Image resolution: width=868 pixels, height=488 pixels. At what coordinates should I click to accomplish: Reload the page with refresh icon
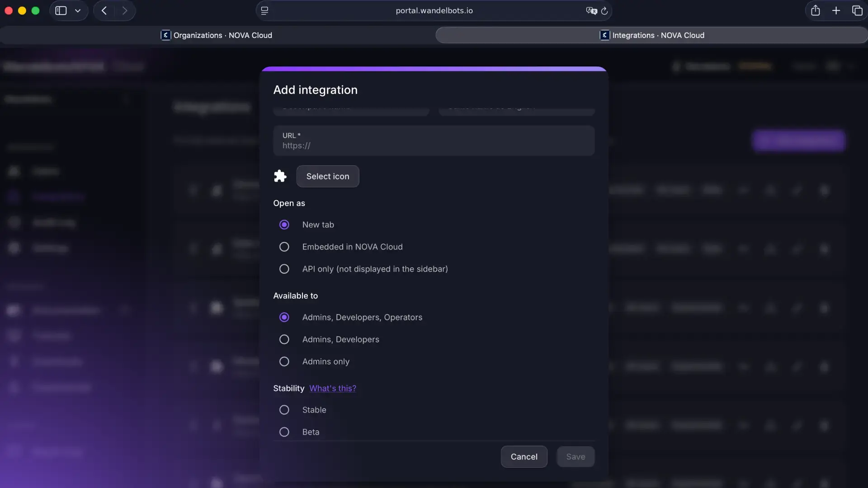click(x=604, y=10)
